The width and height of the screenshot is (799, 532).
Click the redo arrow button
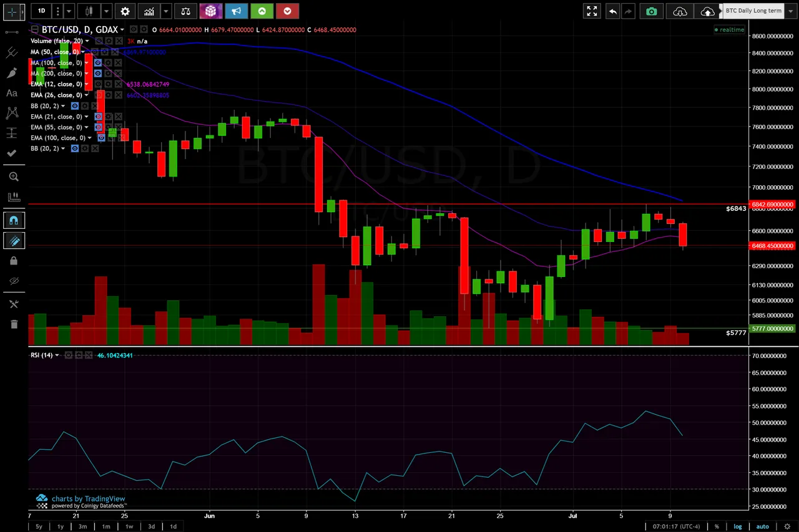pyautogui.click(x=628, y=11)
